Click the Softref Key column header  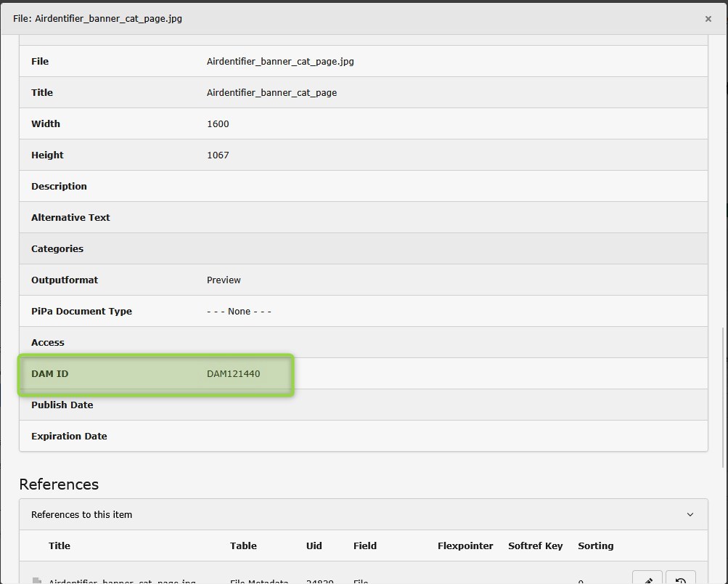[535, 546]
